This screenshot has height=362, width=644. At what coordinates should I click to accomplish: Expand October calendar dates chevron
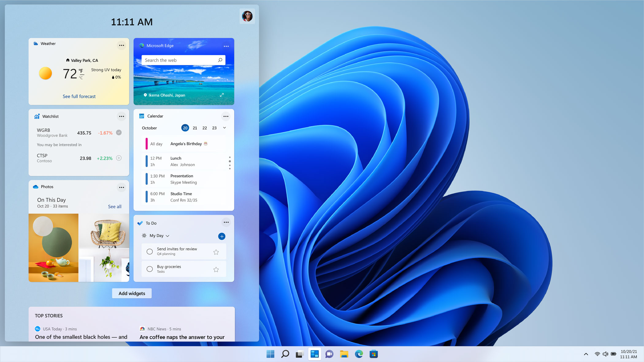coord(225,128)
